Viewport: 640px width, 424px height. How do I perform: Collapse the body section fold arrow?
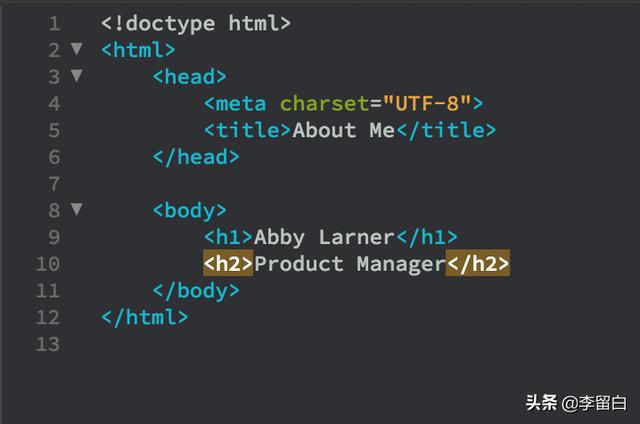point(77,210)
